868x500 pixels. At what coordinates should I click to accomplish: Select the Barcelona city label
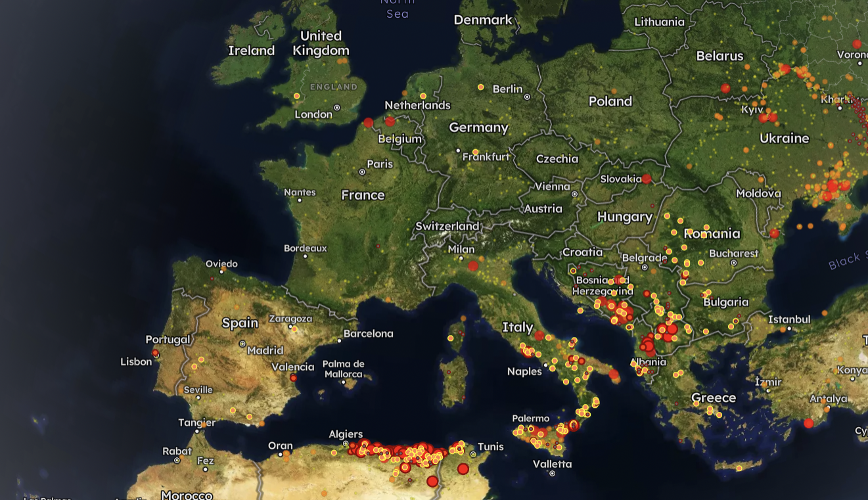tap(368, 334)
